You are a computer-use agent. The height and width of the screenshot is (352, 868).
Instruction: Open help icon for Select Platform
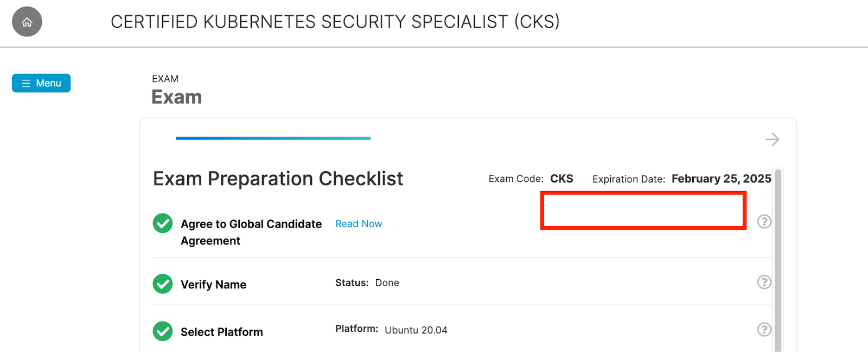[x=764, y=329]
